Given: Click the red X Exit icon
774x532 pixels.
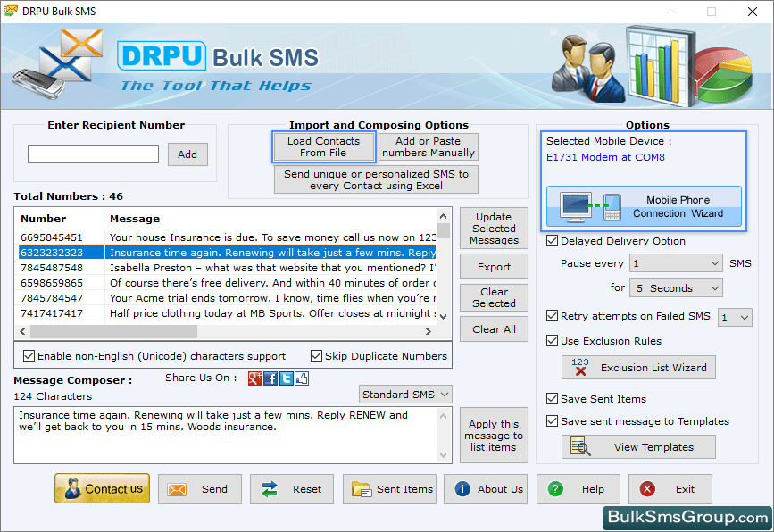Looking at the screenshot, I should [647, 489].
